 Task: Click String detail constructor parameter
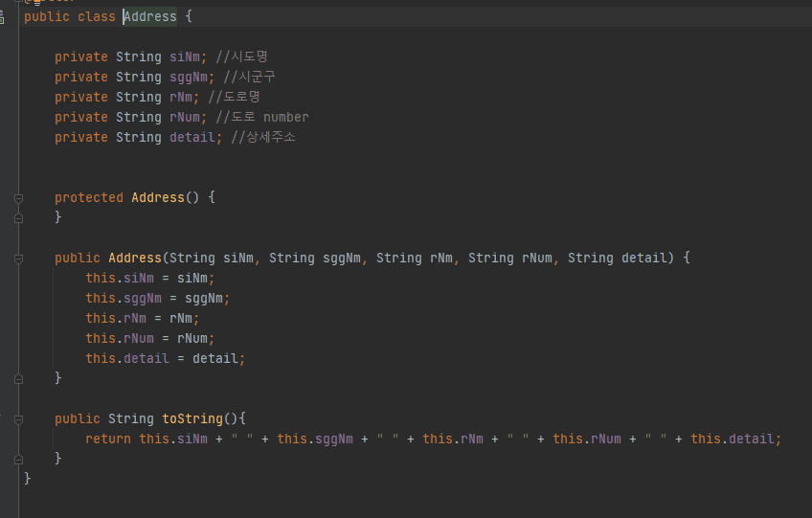[x=620, y=259]
